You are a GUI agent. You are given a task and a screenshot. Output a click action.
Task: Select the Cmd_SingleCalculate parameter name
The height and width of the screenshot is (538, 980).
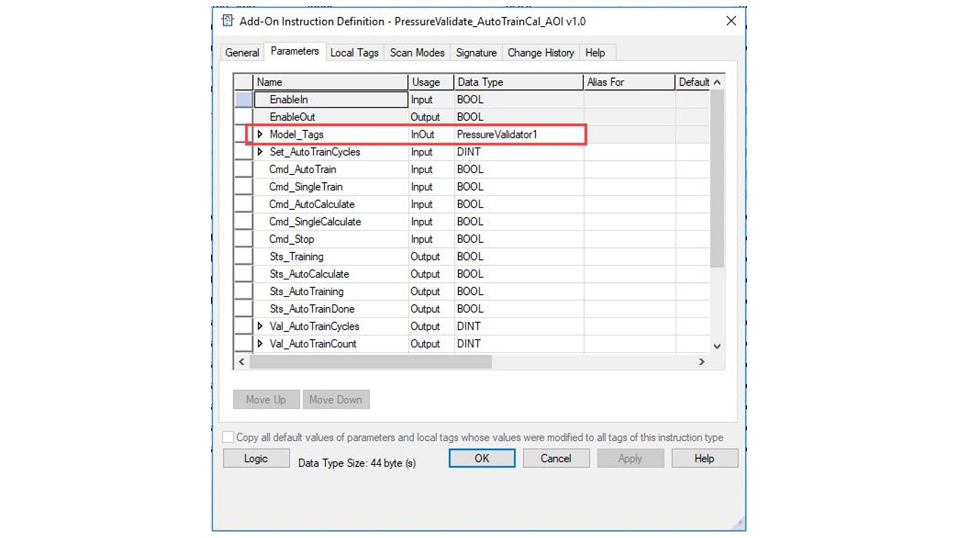[x=315, y=221]
